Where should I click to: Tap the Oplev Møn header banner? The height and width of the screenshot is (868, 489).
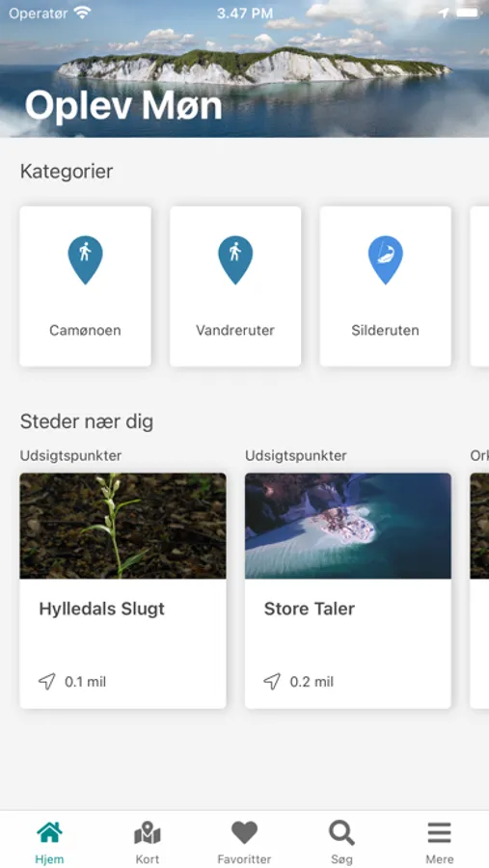click(244, 68)
